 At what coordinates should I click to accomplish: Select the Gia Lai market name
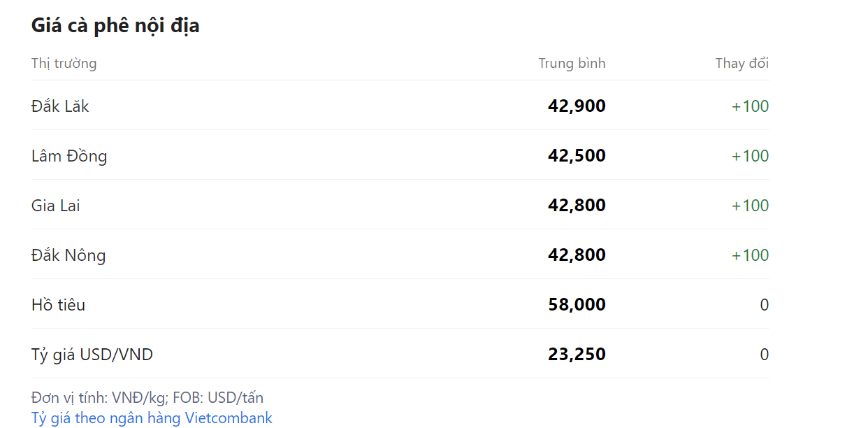56,206
